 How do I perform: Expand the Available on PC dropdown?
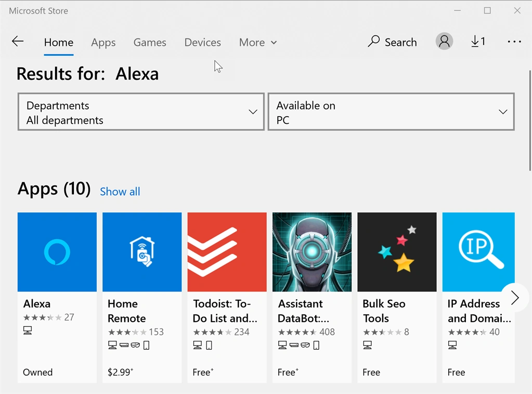[x=391, y=112]
